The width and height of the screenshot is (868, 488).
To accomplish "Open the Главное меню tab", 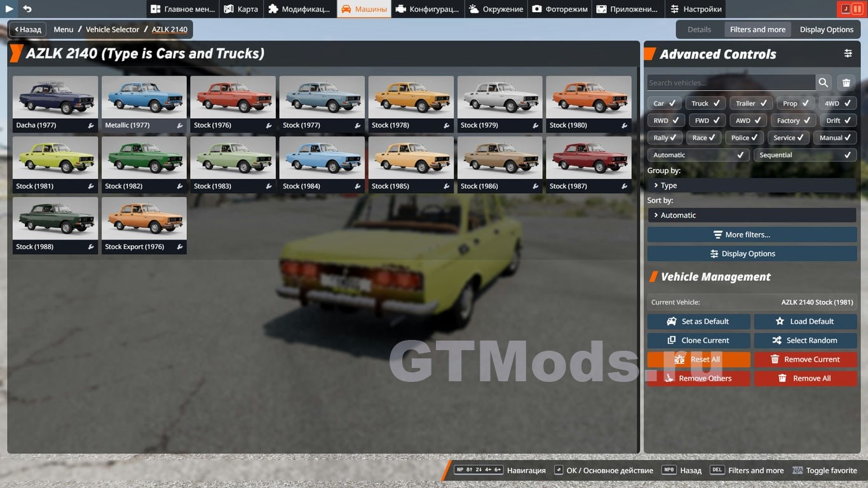I will coord(182,9).
